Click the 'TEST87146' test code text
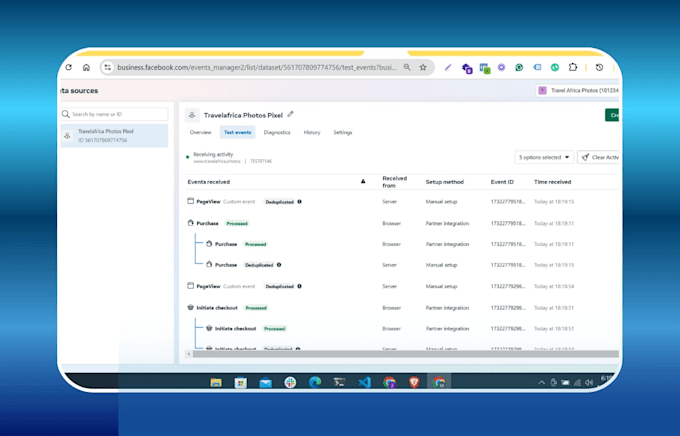This screenshot has width=680, height=436. (261, 161)
